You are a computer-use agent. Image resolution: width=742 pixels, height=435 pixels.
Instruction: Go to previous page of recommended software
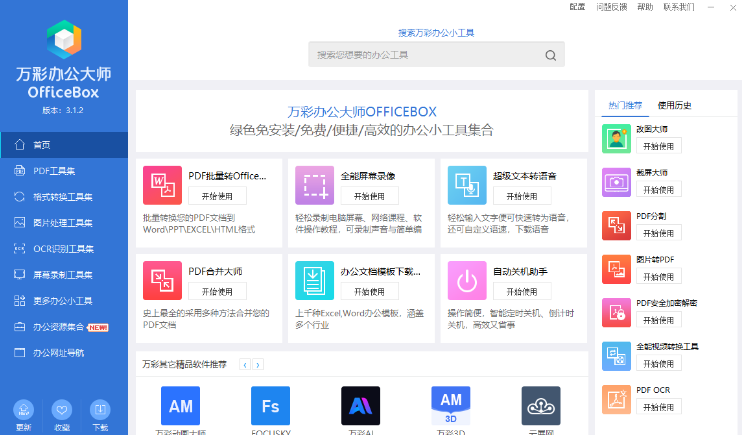coord(245,365)
